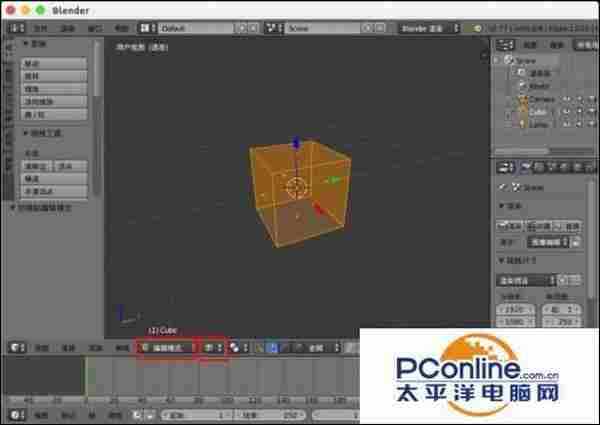This screenshot has height=425, width=600.
Task: Remove a render preset with minus icon
Action: pos(574,280)
